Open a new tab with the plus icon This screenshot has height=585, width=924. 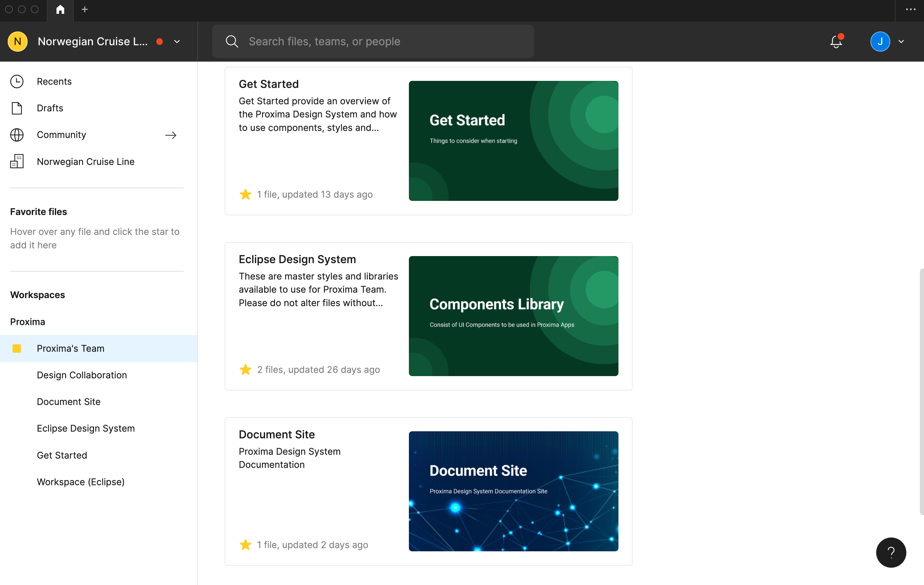(85, 10)
